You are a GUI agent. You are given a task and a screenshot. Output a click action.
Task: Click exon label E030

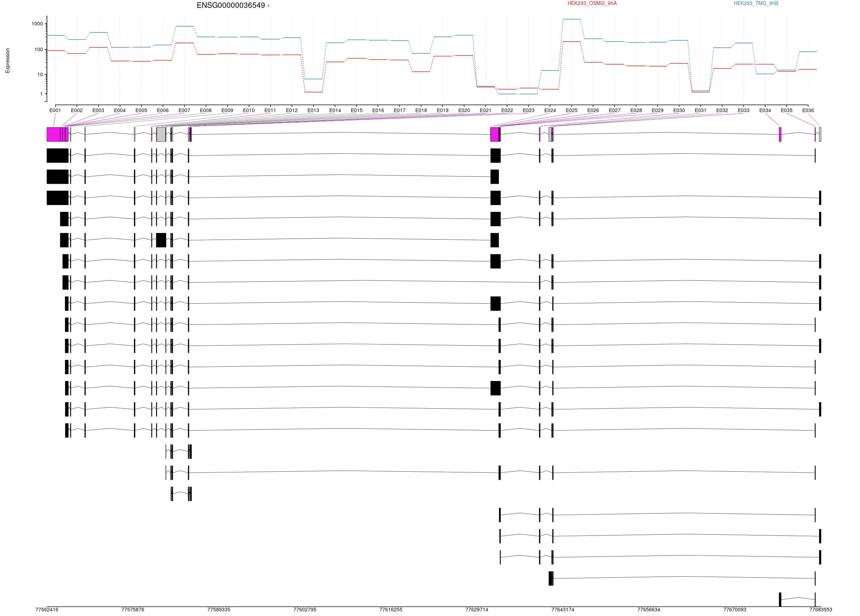click(x=679, y=111)
